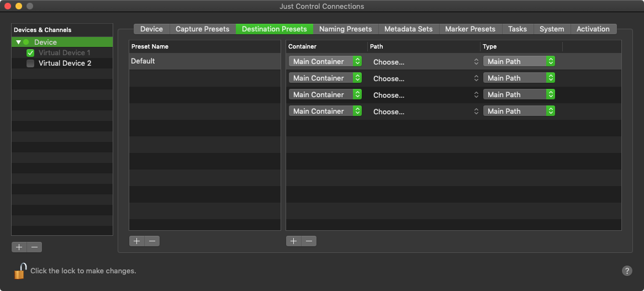Image resolution: width=644 pixels, height=291 pixels.
Task: Add a destination row under Container table
Action: click(294, 241)
